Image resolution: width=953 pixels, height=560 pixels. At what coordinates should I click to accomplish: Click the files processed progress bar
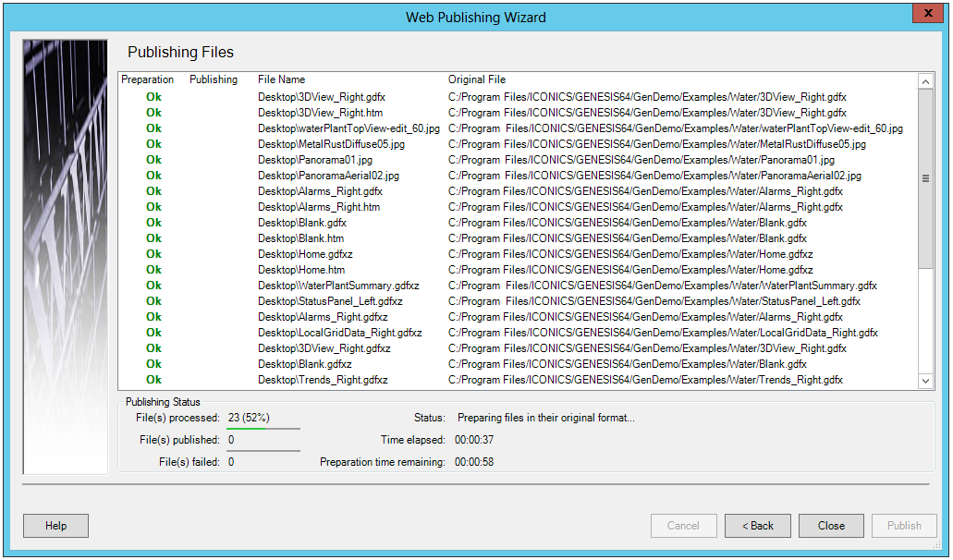point(263,429)
